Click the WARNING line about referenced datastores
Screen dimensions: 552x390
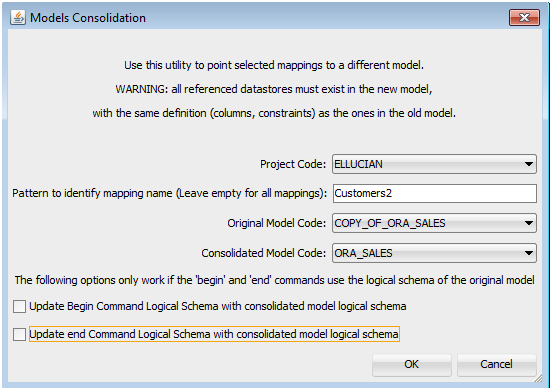(274, 89)
